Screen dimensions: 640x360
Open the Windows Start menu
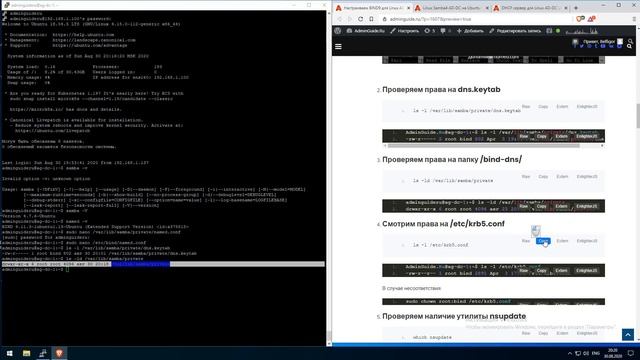pos(9,353)
